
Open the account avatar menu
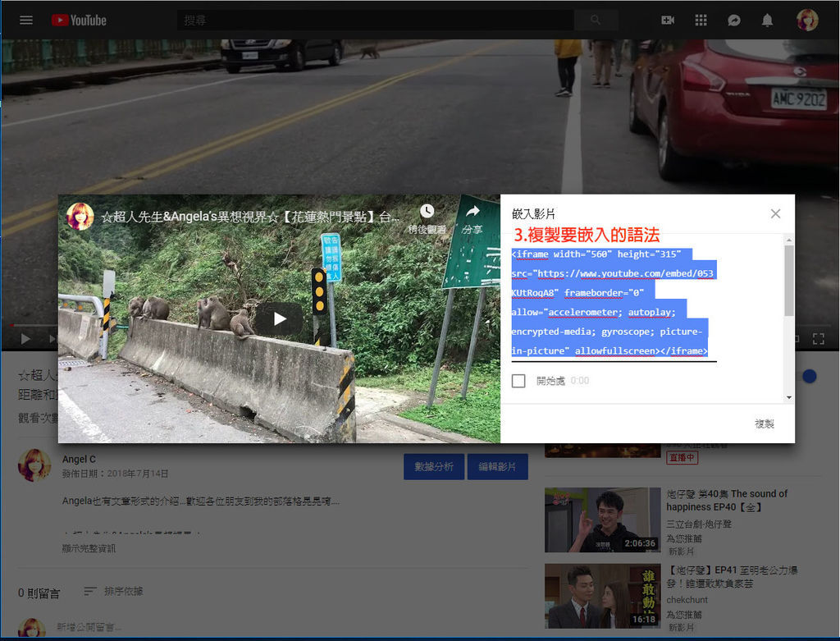[x=807, y=21]
